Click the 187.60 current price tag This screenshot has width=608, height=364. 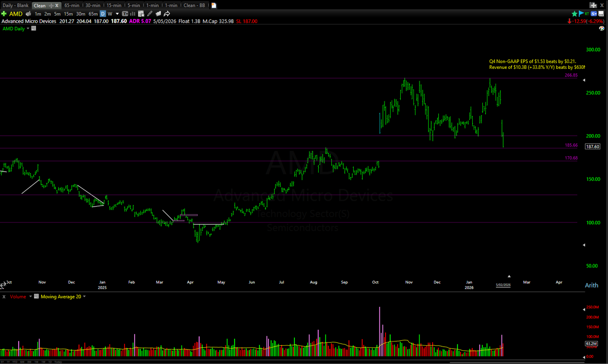point(593,147)
